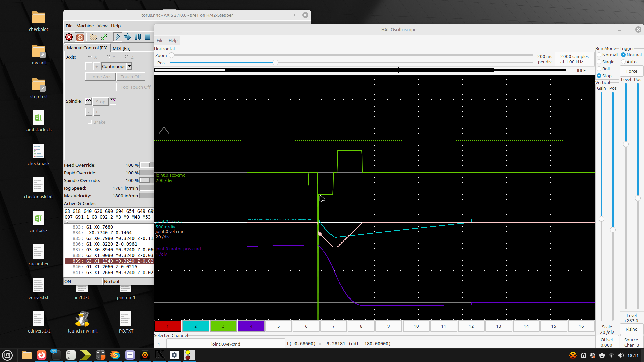Start spindle clockwise icon
This screenshot has height=362, width=644.
(x=113, y=101)
